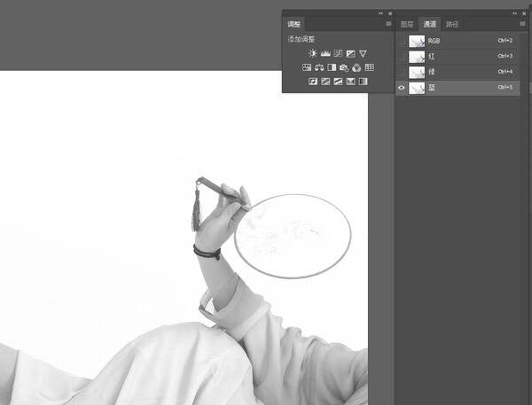Click the RGB channel thumbnail

417,41
